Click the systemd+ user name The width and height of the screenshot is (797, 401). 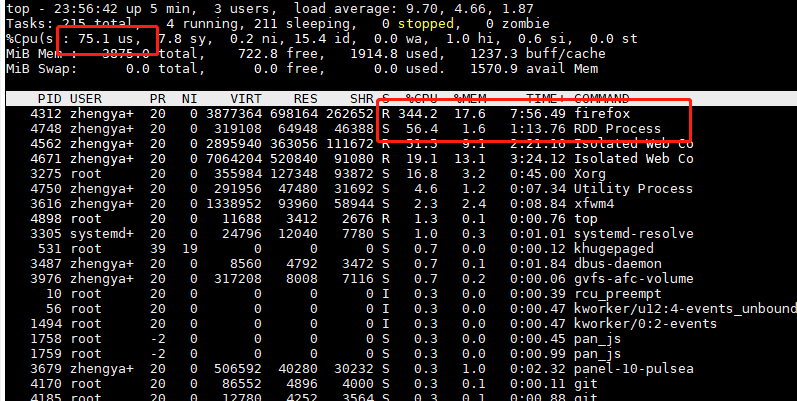[102, 234]
